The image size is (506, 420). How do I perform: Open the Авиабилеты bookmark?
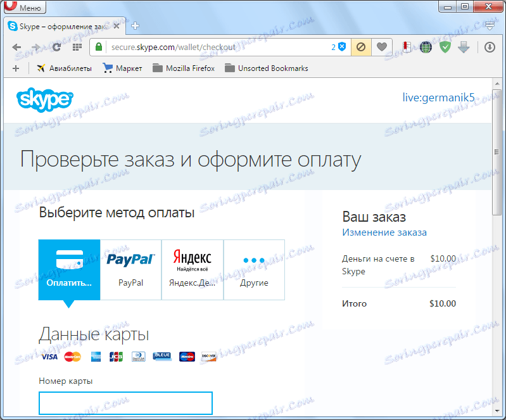pos(64,68)
